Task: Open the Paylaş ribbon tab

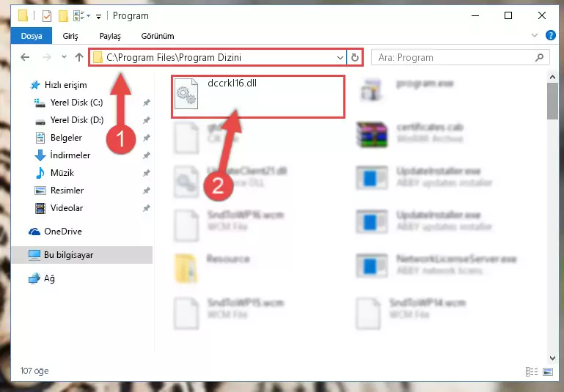Action: (x=110, y=36)
